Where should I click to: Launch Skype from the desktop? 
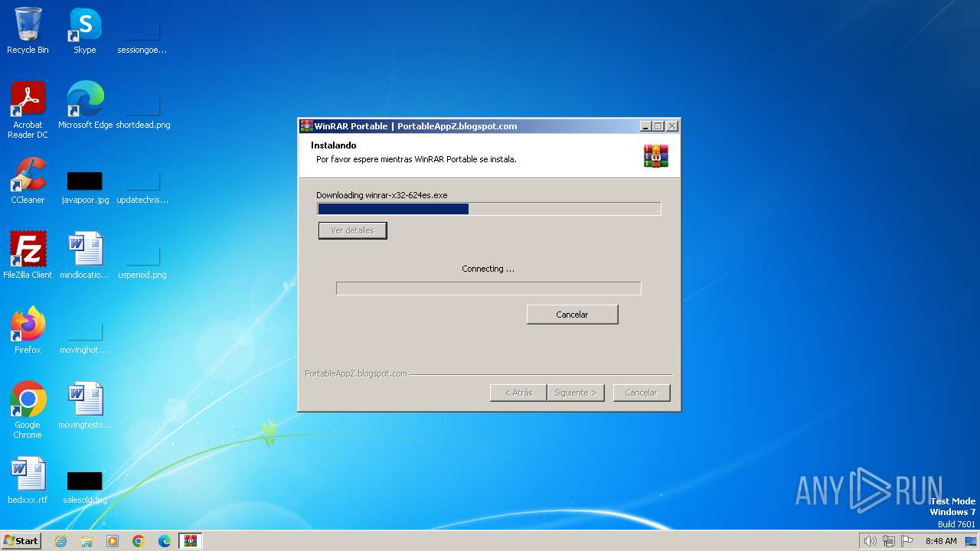tap(84, 31)
